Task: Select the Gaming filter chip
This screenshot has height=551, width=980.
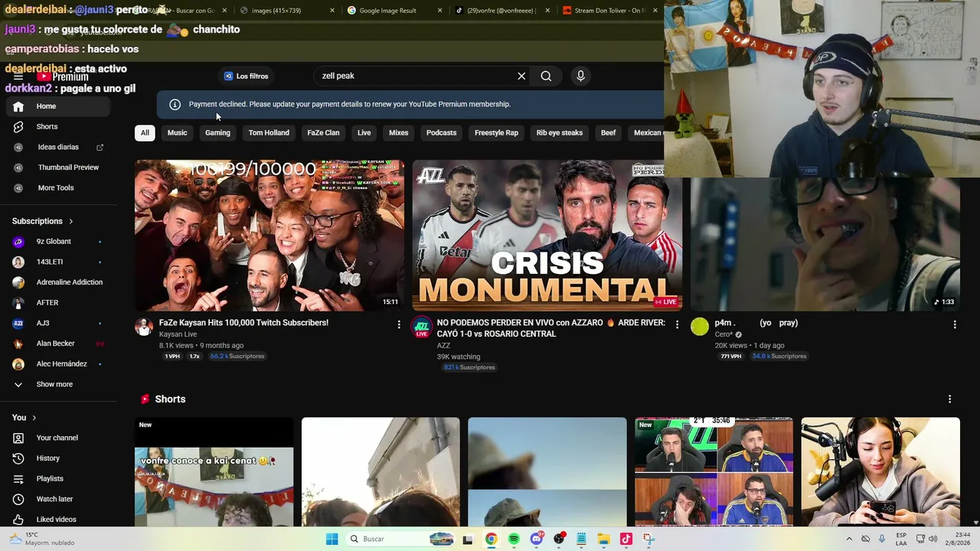Action: click(x=217, y=132)
